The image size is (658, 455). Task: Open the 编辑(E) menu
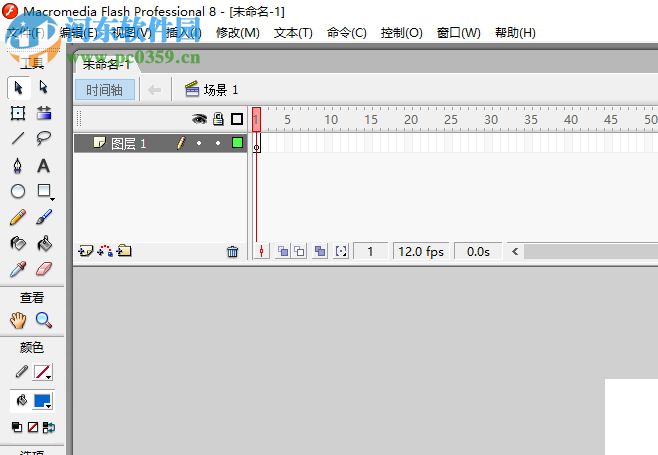[x=79, y=32]
